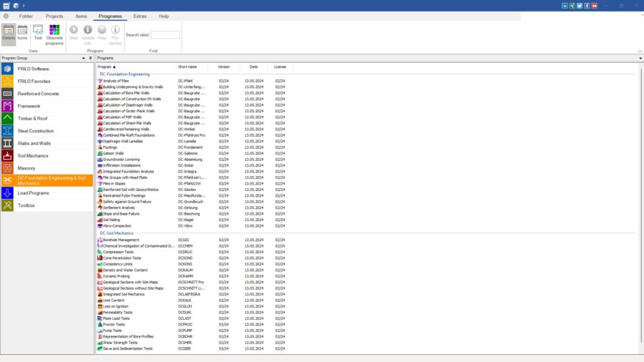Select Proctor Tests program

click(x=114, y=325)
